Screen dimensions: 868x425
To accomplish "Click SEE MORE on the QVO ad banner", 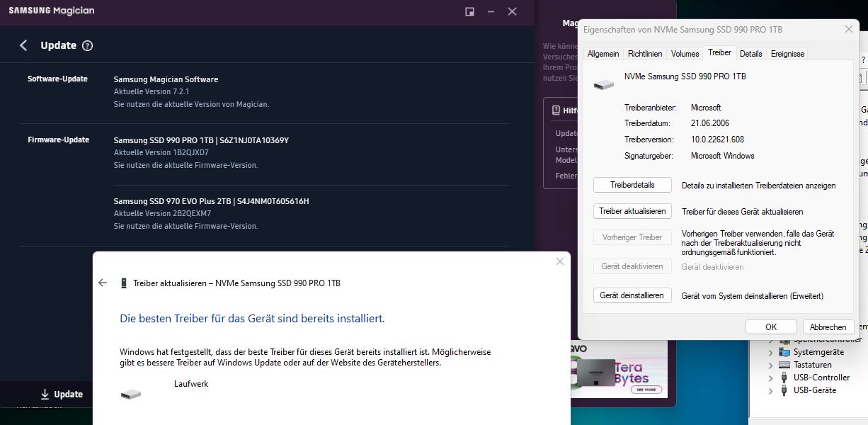I will coord(646,390).
